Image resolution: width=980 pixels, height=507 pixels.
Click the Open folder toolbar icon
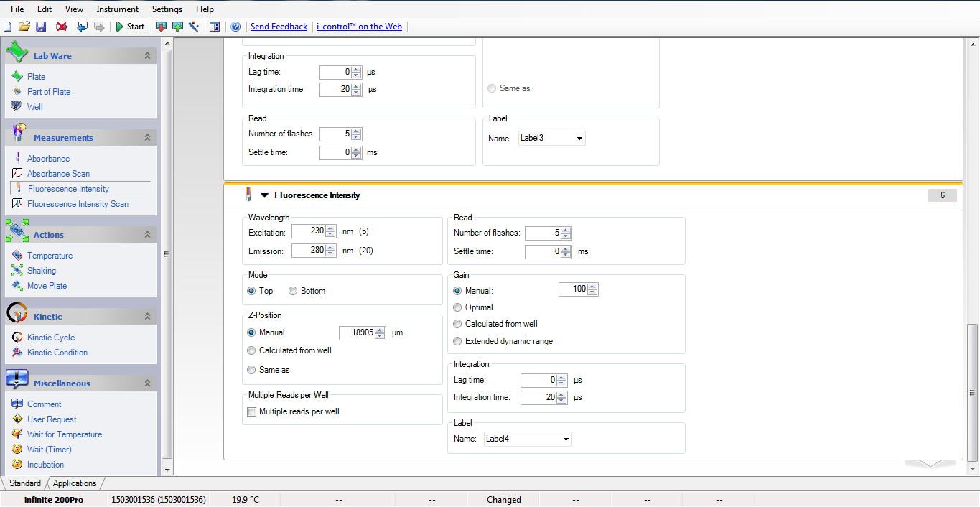tap(24, 27)
